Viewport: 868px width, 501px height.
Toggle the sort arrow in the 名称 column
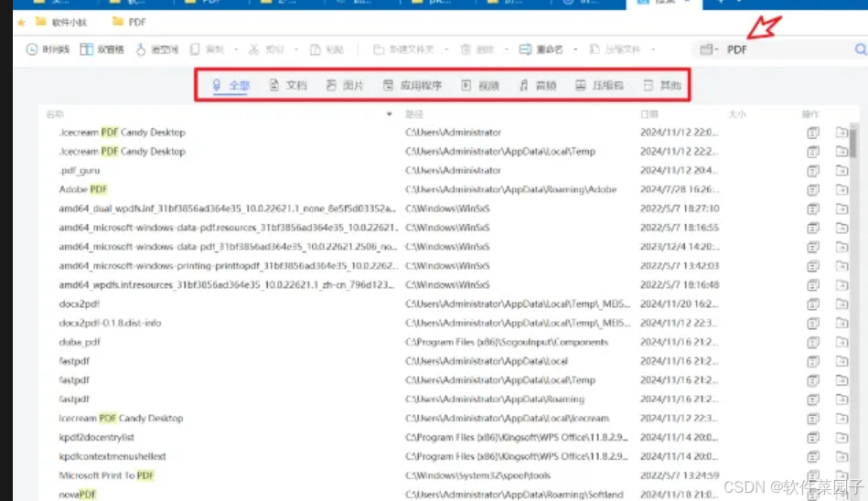(x=389, y=114)
